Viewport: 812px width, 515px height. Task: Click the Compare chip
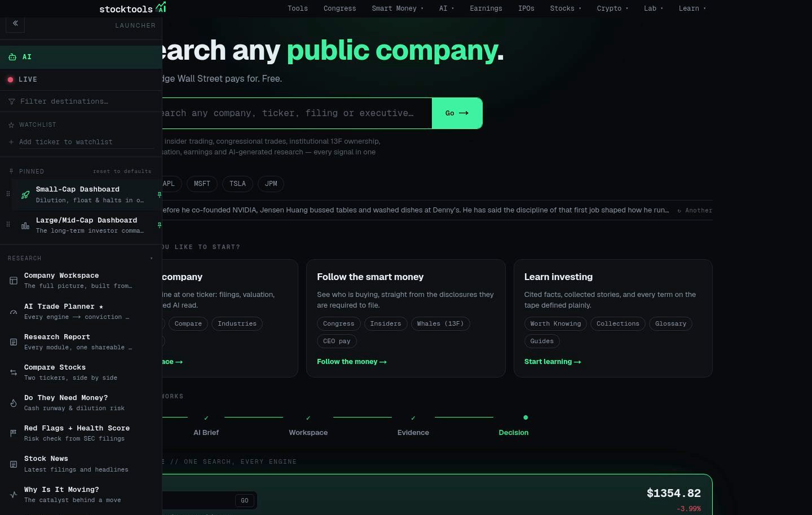(188, 324)
